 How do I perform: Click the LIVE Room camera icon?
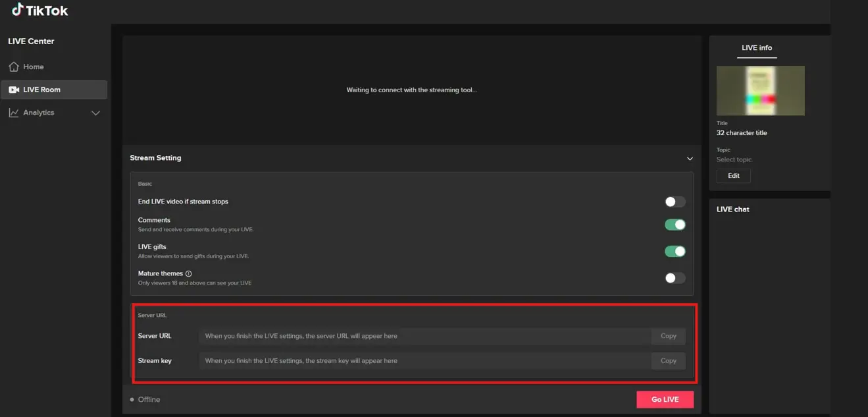point(14,90)
